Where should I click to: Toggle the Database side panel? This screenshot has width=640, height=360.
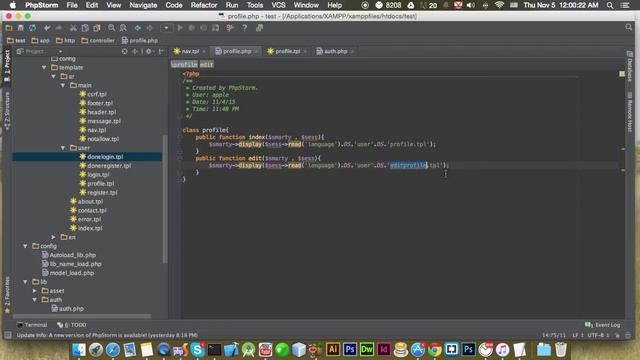pyautogui.click(x=630, y=67)
